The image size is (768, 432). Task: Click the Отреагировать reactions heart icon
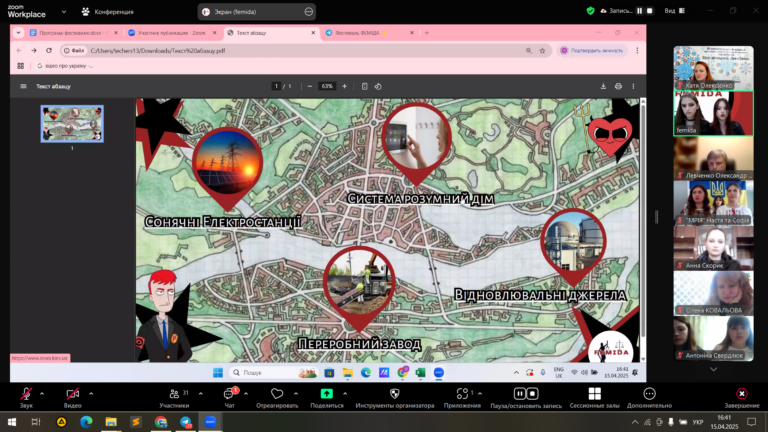tap(277, 394)
